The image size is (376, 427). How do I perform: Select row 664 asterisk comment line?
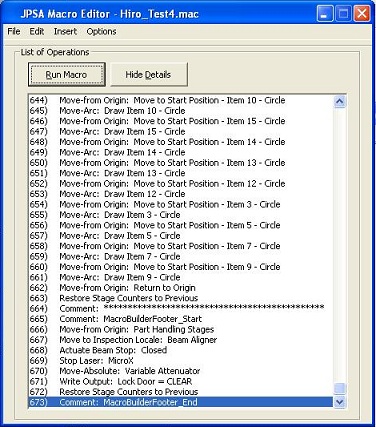181,308
